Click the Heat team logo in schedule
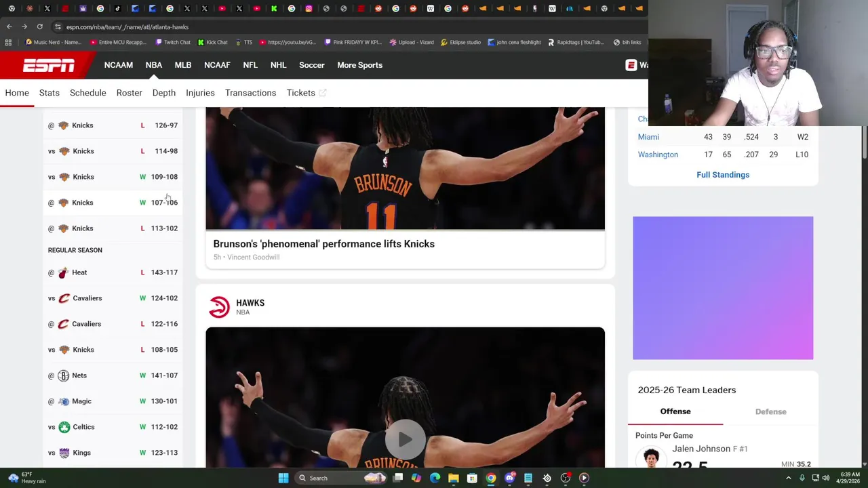868x488 pixels. 63,272
